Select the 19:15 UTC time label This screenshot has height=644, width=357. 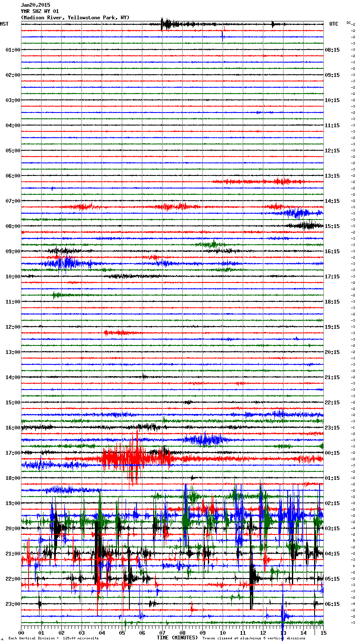(x=332, y=327)
